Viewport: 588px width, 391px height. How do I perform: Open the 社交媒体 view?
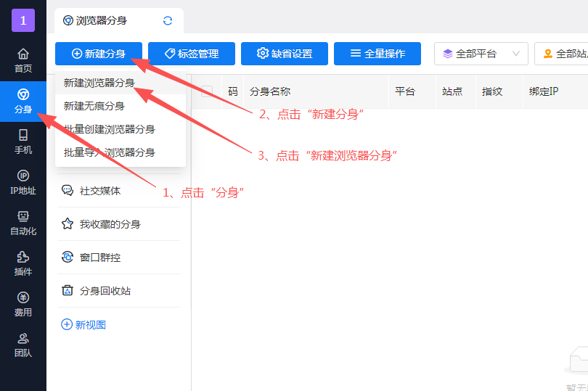(x=119, y=191)
